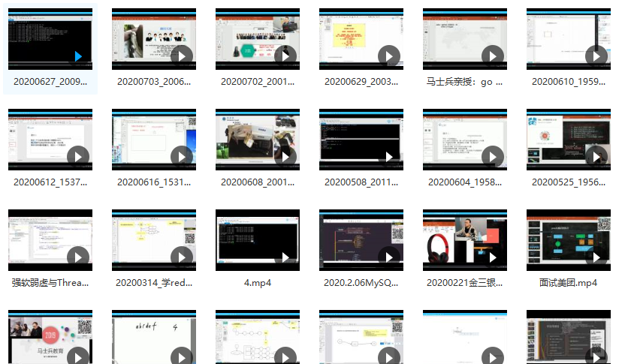Viewport: 628px width, 364px height.
Task: Click play icon on 20200629_2003 thumbnail
Action: click(388, 56)
